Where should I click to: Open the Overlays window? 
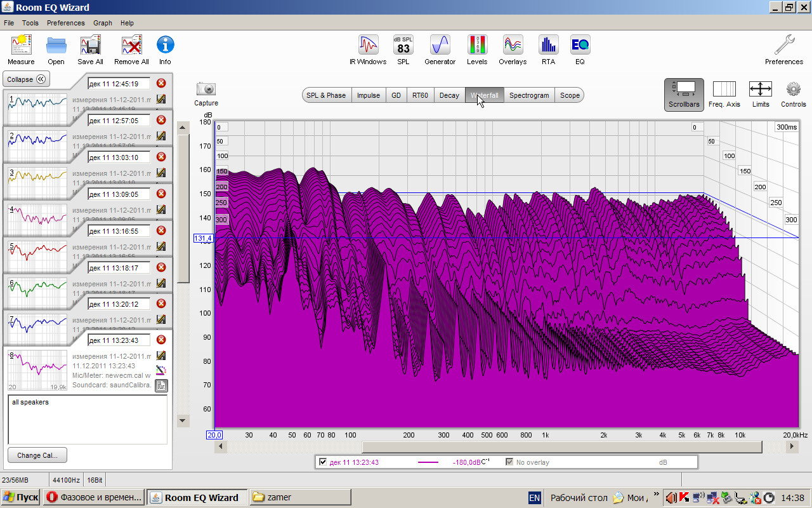pos(513,46)
